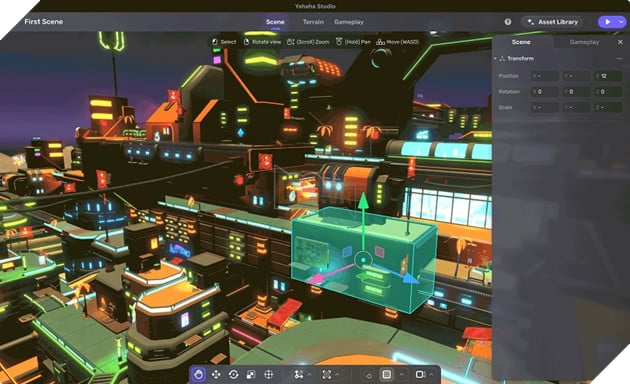Click the pink X-axis gizmo arrow

tap(316, 278)
